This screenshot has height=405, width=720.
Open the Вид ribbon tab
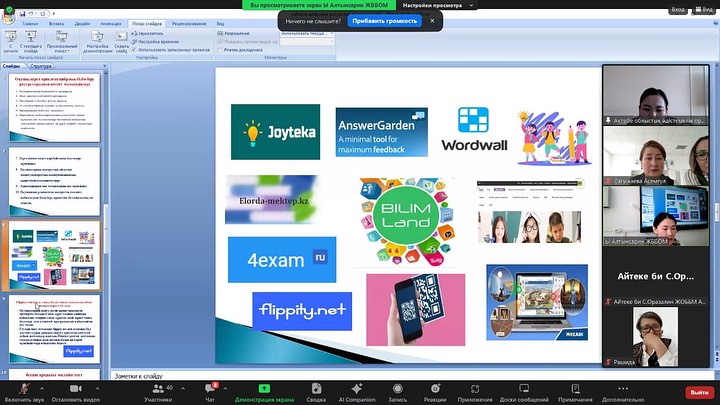220,23
